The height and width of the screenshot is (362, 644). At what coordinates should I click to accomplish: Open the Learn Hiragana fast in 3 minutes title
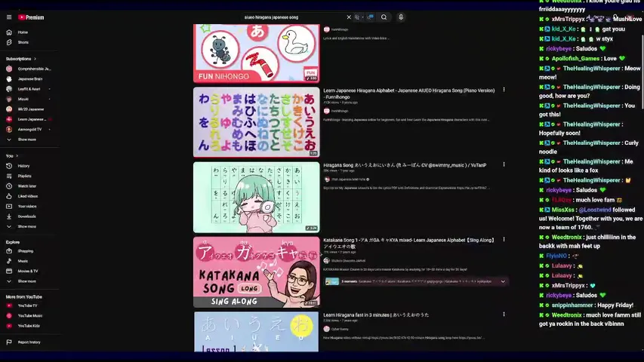click(x=376, y=314)
